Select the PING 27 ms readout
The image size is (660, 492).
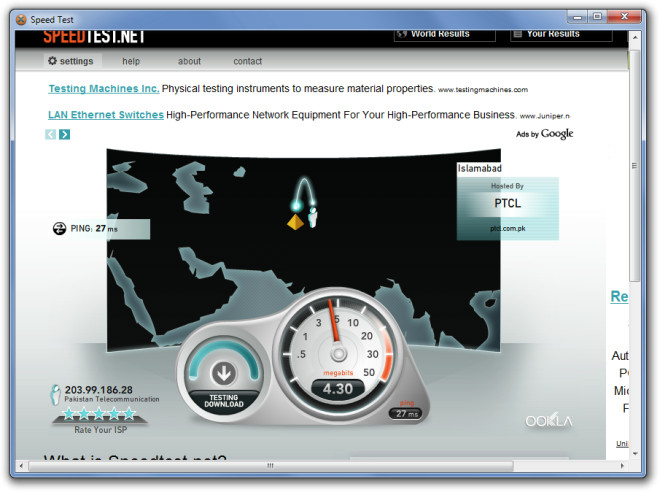coord(94,229)
